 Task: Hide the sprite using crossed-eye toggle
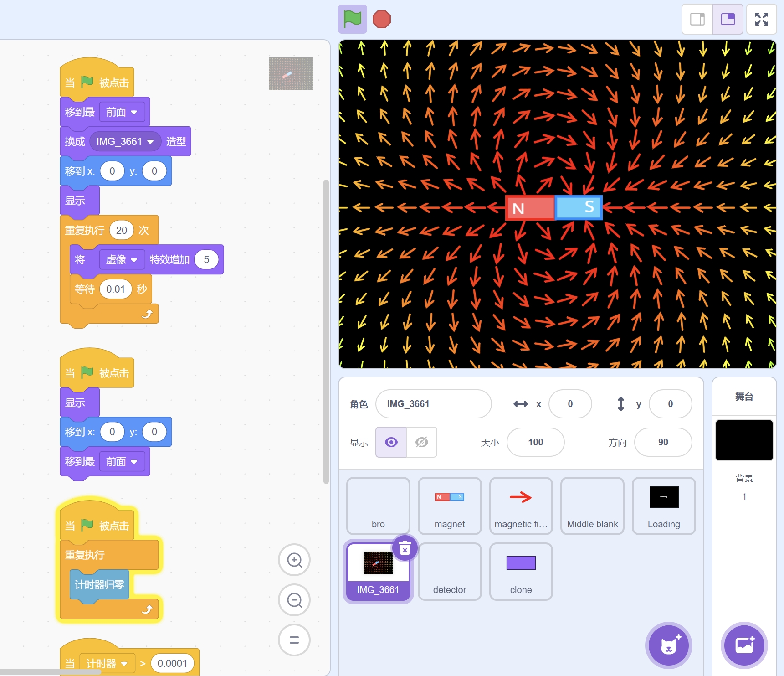[422, 442]
